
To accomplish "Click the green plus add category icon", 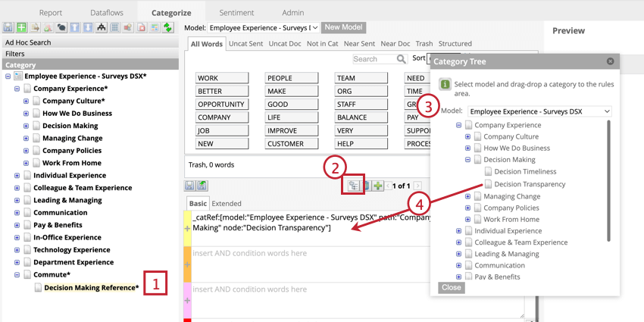I will (x=21, y=27).
